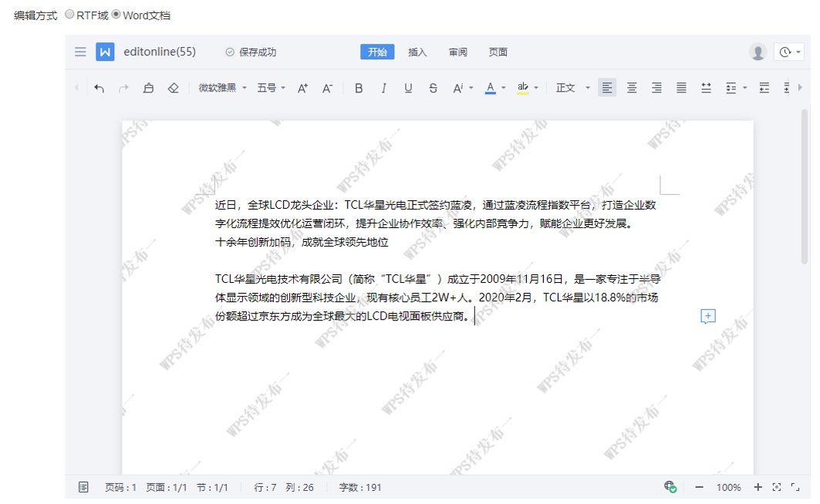This screenshot has height=504, width=820.
Task: Click the 100% zoom level
Action: click(728, 487)
